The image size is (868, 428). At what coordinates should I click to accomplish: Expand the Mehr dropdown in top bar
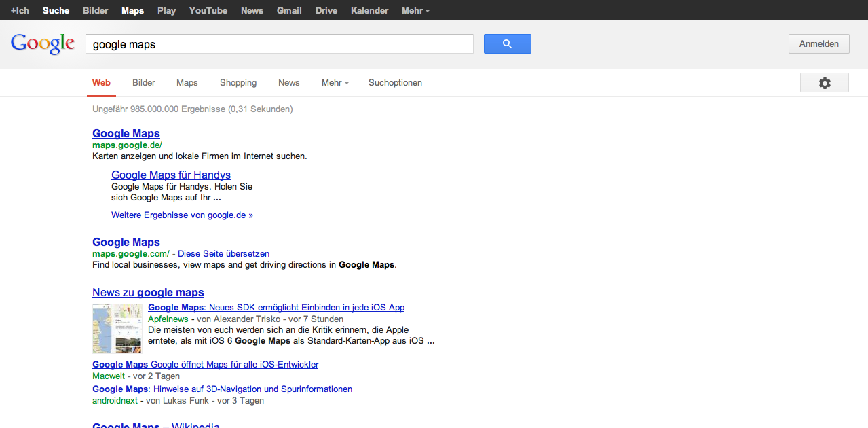tap(415, 10)
